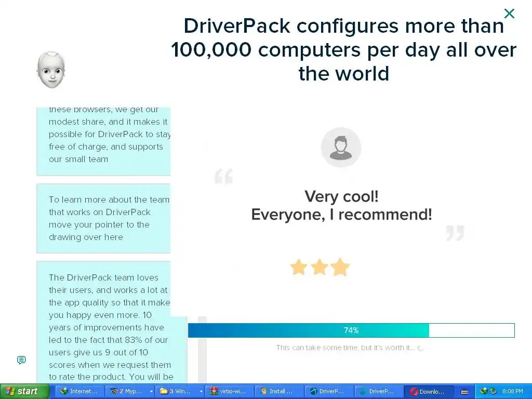Switch to first DriverP... taskbar window
Image resolution: width=532 pixels, height=399 pixels.
pyautogui.click(x=329, y=391)
